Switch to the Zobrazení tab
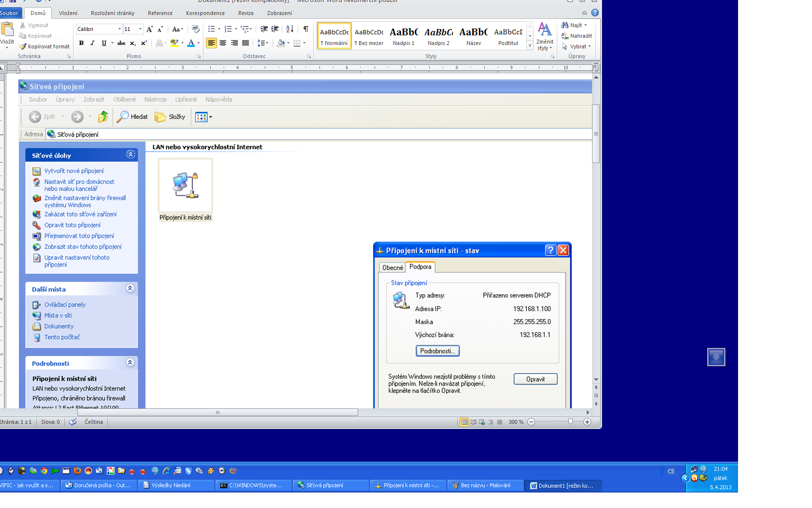Image resolution: width=812 pixels, height=508 pixels. point(279,13)
